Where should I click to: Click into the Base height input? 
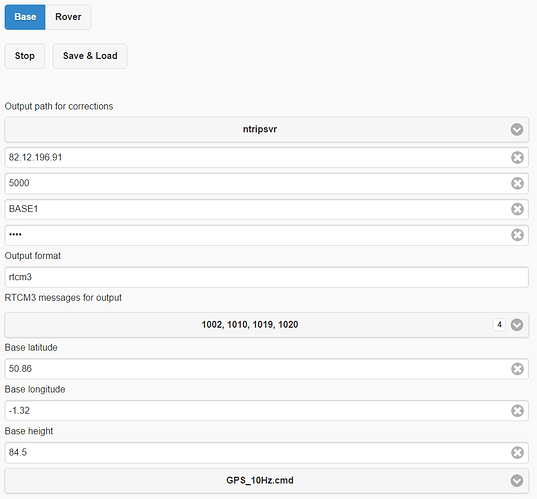[257, 452]
